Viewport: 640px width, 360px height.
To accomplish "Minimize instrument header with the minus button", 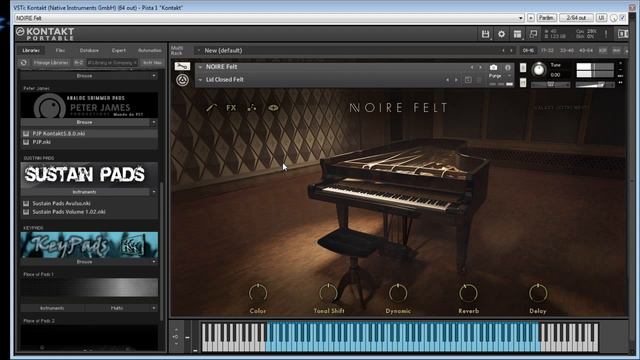I will pyautogui.click(x=621, y=70).
